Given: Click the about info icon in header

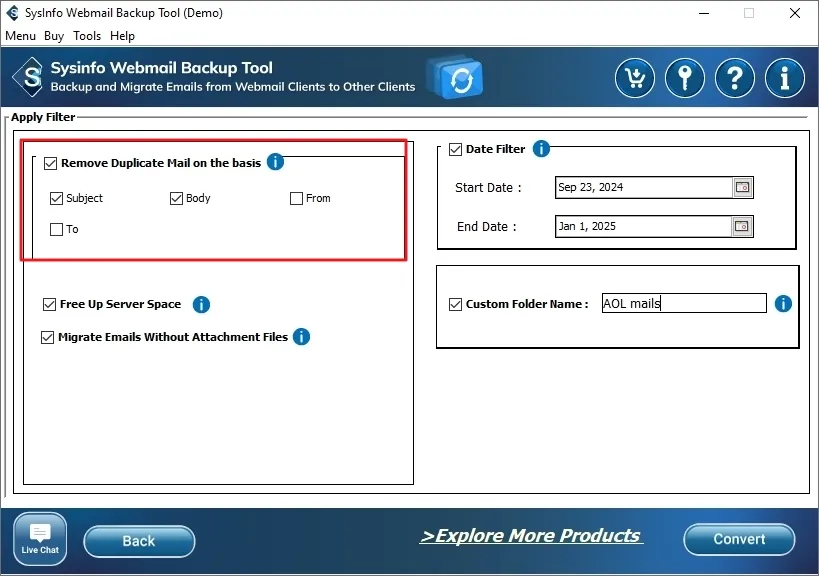Looking at the screenshot, I should tap(785, 78).
